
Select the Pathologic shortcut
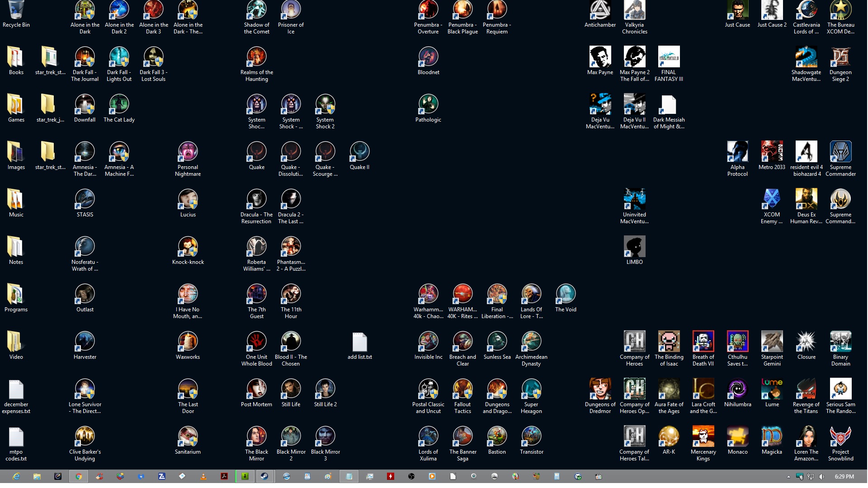pos(428,108)
